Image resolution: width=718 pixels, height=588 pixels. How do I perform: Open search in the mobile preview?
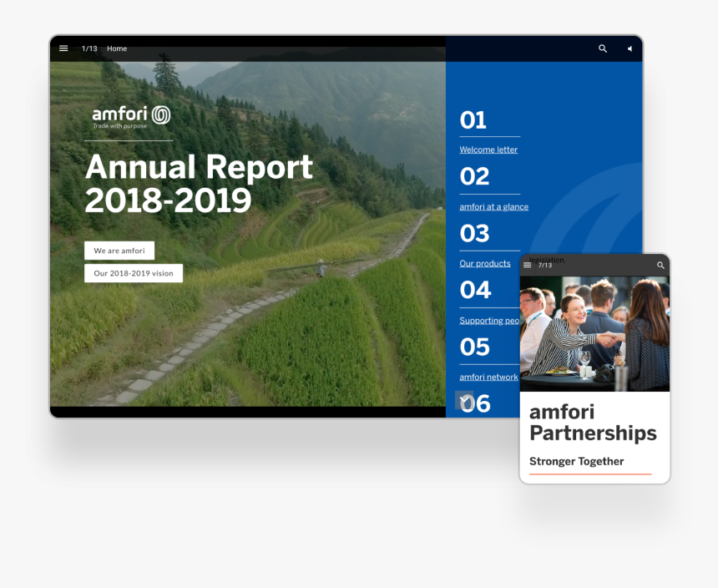pyautogui.click(x=660, y=265)
